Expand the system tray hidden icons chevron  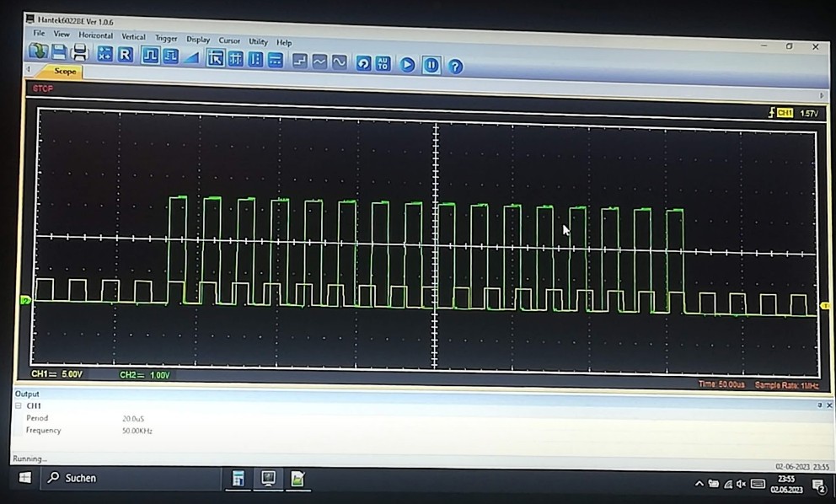(x=699, y=484)
